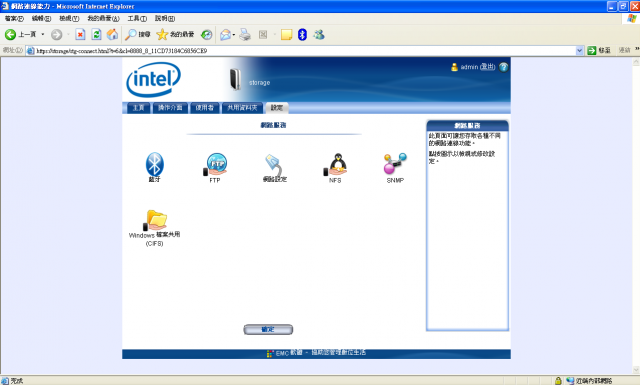Click the vertical scrollbar down arrow
640x385 pixels.
point(636,370)
